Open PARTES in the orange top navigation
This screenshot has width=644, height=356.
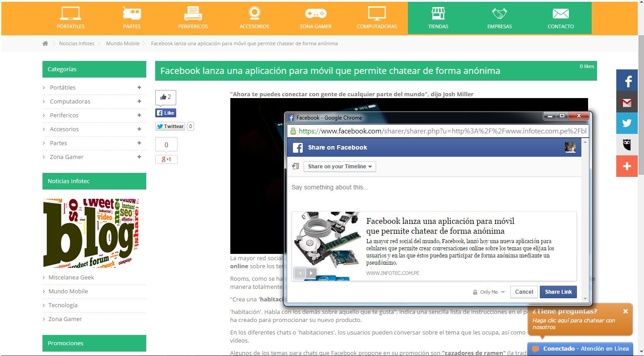132,18
